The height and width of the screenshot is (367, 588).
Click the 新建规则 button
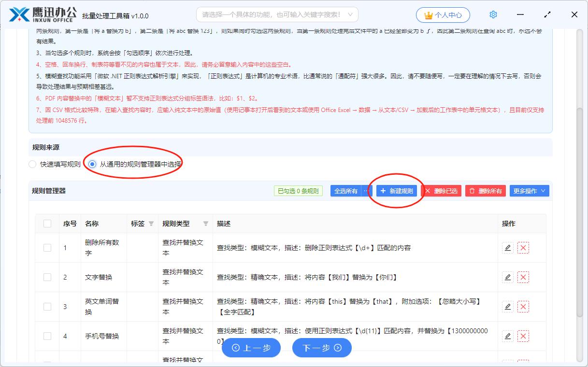(x=397, y=191)
